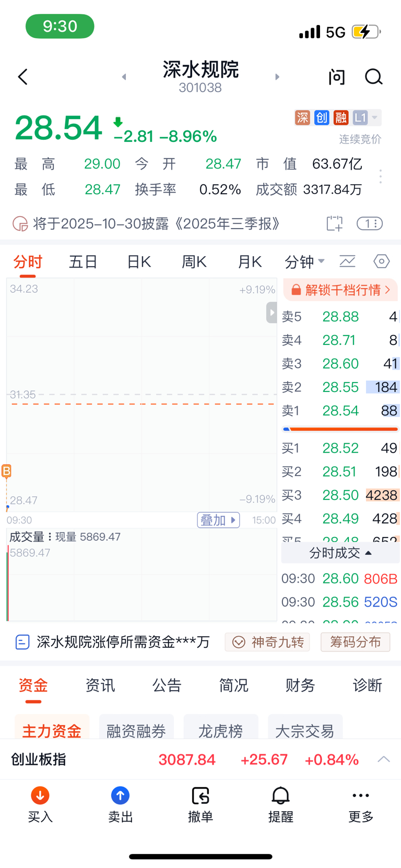Expand the 创业板指 index bar chevron

tap(384, 759)
